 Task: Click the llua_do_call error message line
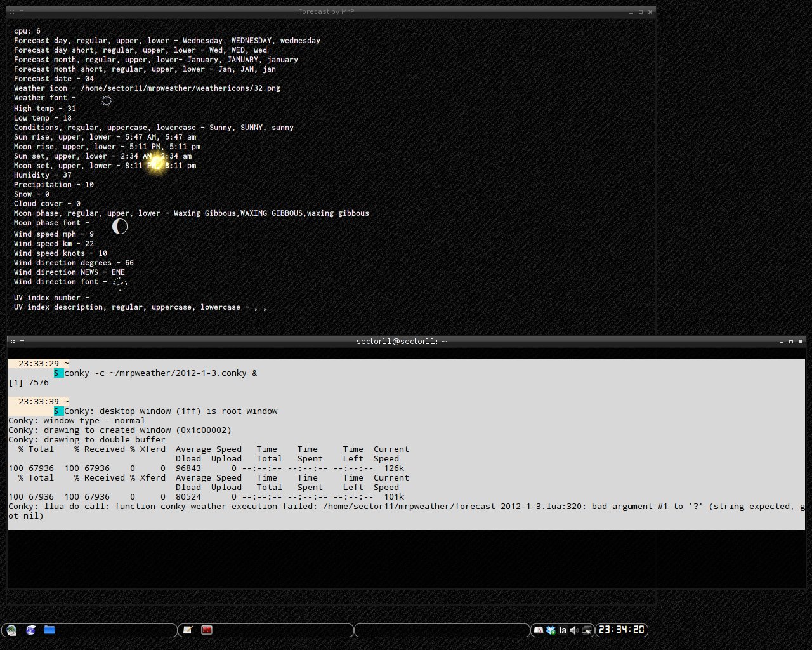pyautogui.click(x=406, y=511)
